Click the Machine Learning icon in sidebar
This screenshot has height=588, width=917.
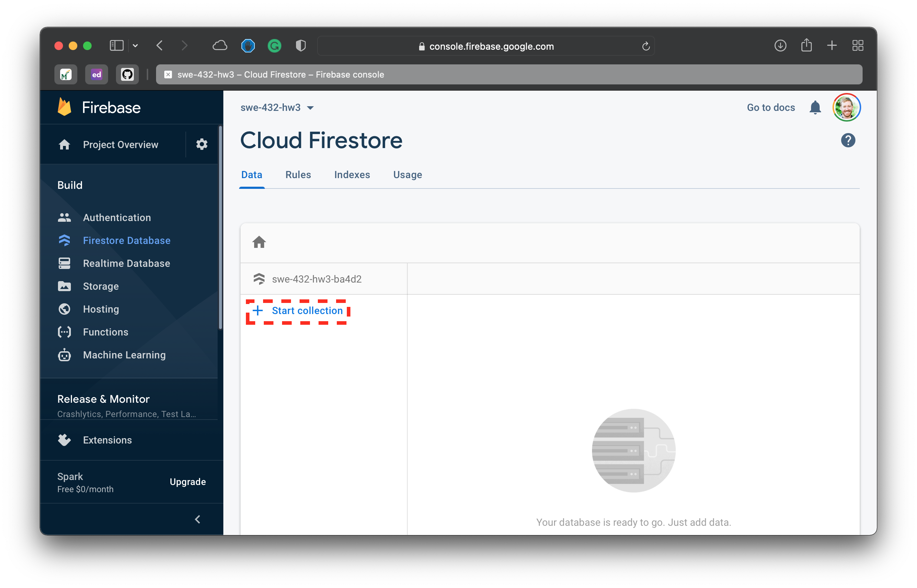coord(65,355)
